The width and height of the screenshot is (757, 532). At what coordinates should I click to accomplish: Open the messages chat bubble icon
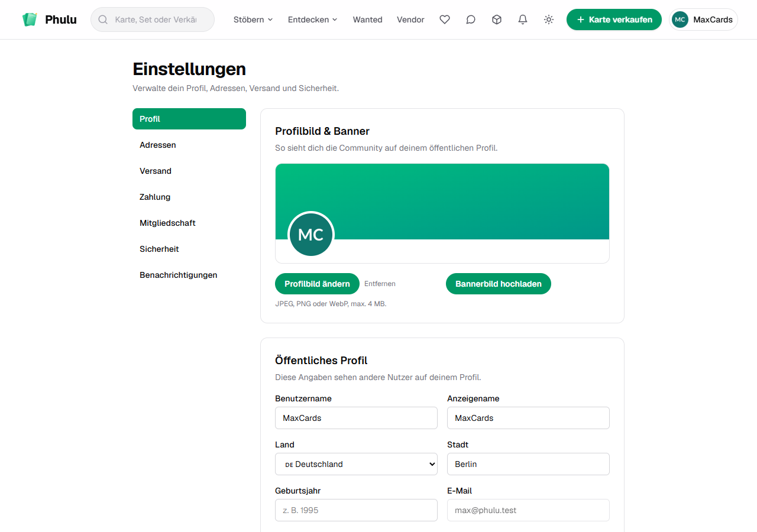point(471,20)
